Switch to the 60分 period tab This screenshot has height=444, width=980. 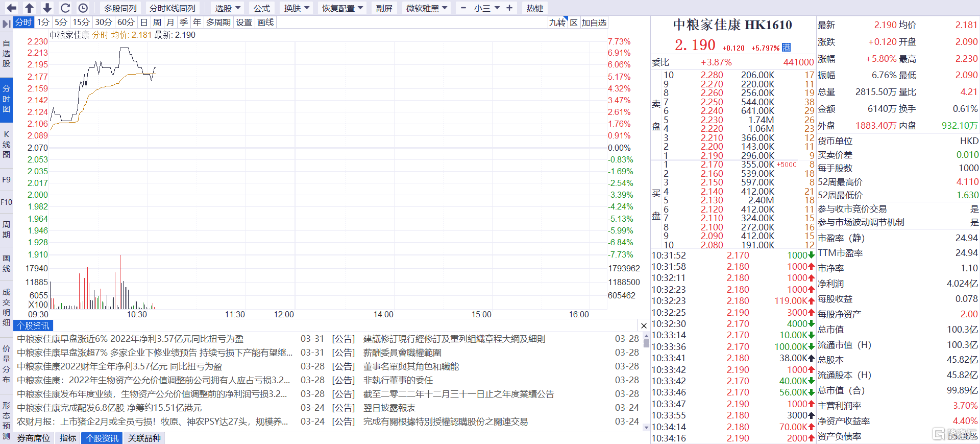click(126, 22)
